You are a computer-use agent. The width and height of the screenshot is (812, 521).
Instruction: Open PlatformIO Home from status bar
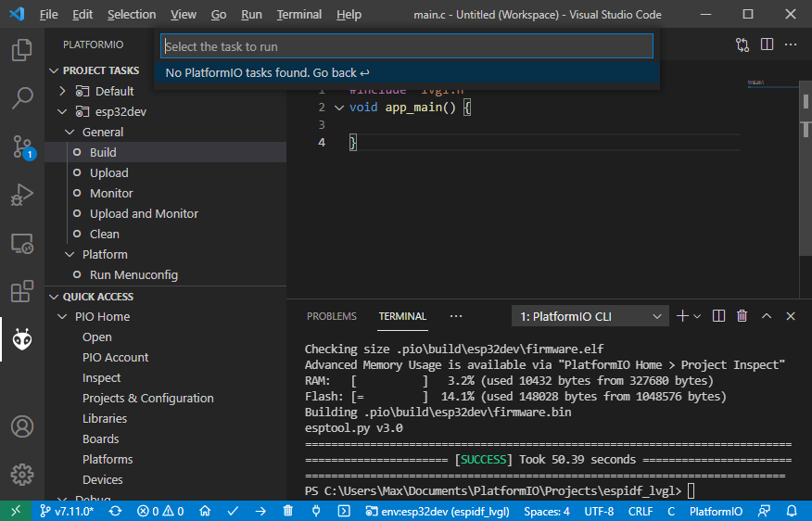tap(205, 511)
